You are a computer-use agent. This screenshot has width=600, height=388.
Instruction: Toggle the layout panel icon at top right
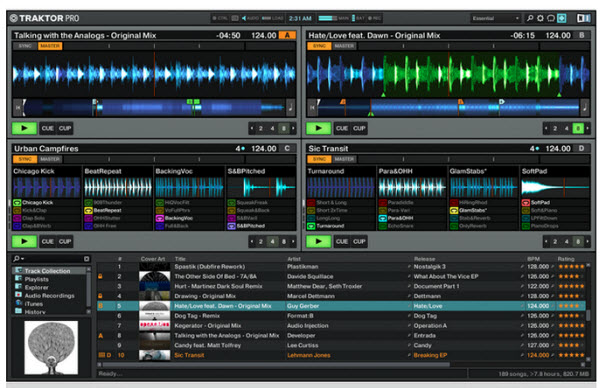(x=583, y=18)
